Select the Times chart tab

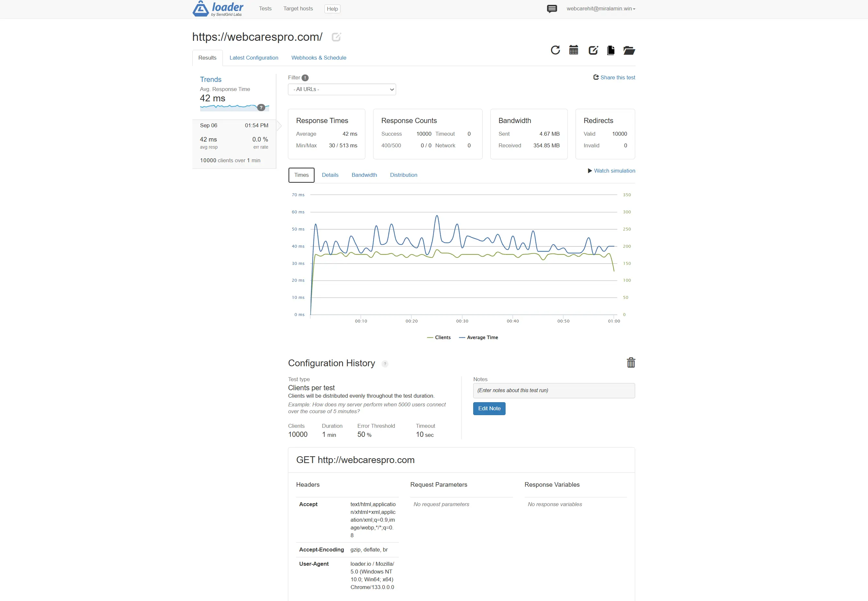click(x=301, y=175)
